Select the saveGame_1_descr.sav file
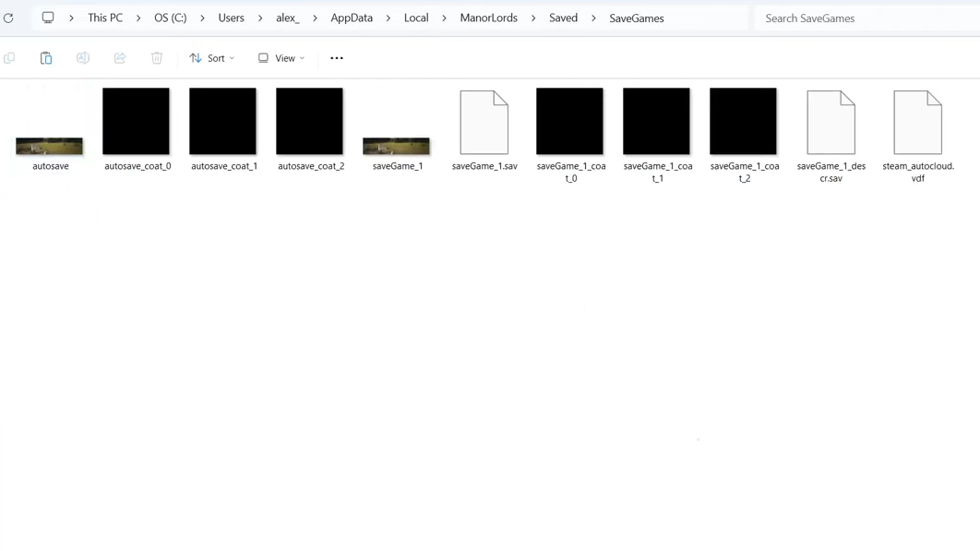This screenshot has width=980, height=551. 831,121
